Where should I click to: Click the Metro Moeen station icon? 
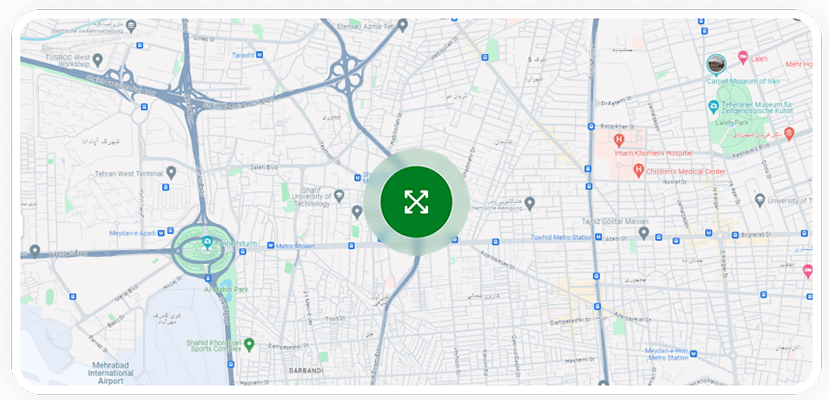[x=271, y=246]
